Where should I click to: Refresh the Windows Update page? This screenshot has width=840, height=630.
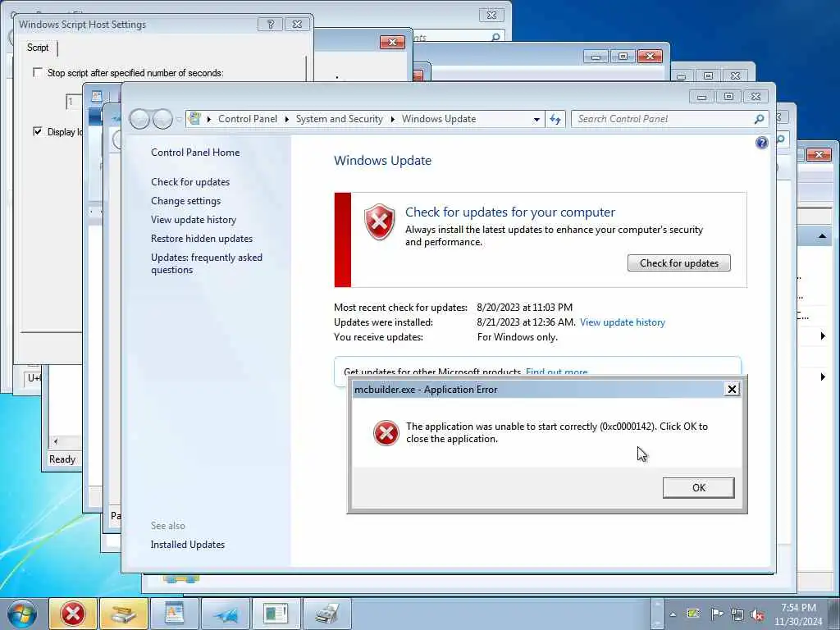pos(555,119)
